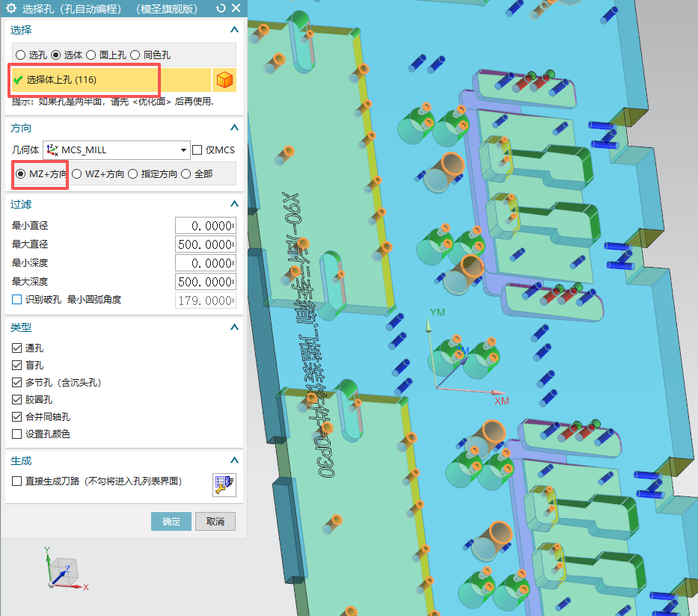698x616 pixels.
Task: Select the 同色孔 radio option
Action: pos(135,55)
